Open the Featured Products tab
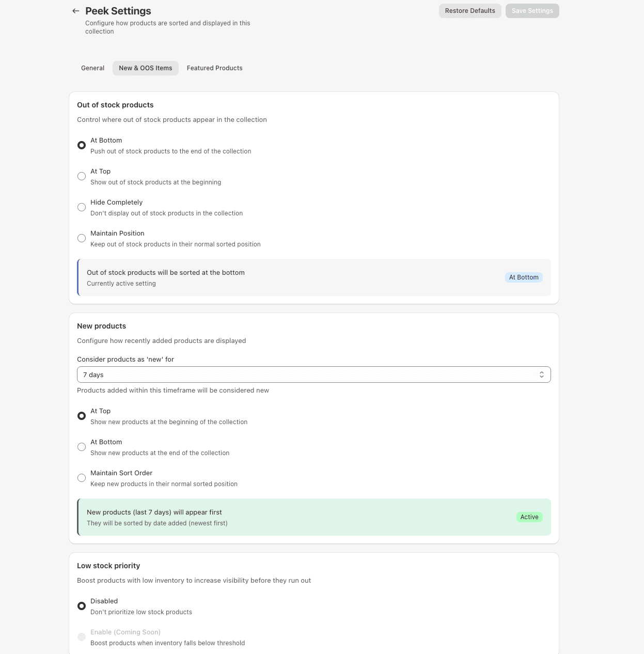Viewport: 644px width, 654px height. (214, 68)
